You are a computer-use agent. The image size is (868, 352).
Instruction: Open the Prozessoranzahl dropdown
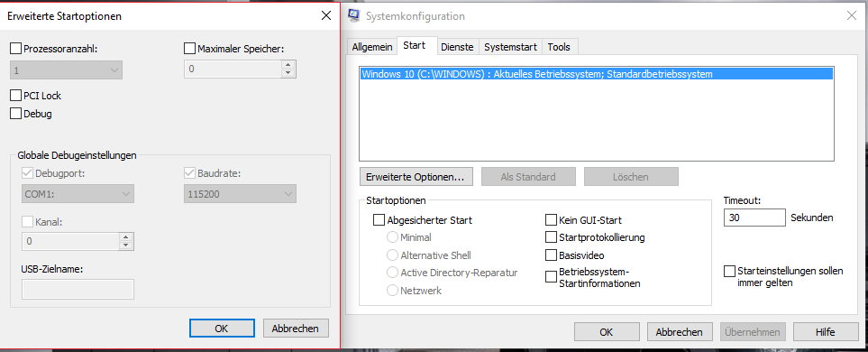pos(67,69)
